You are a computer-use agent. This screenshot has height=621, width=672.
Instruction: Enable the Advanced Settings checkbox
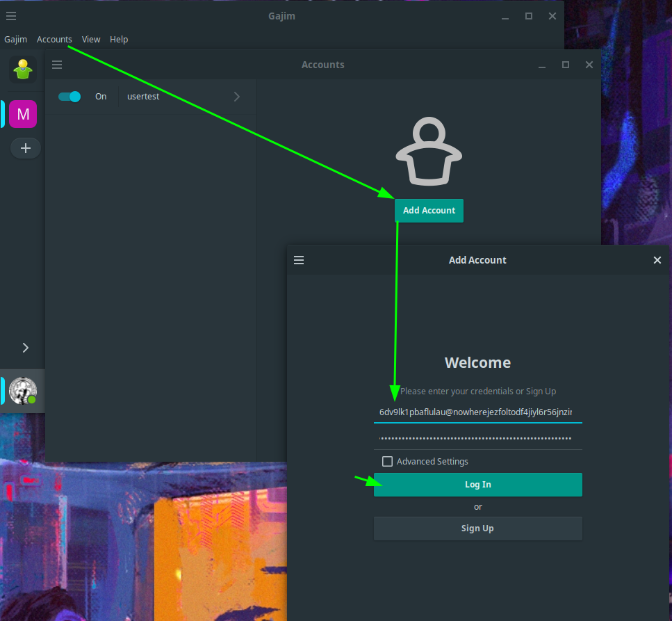[x=388, y=462]
